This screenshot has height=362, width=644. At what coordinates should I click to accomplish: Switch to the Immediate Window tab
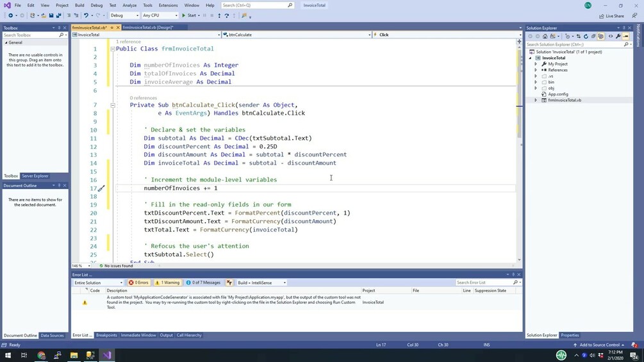[138, 335]
